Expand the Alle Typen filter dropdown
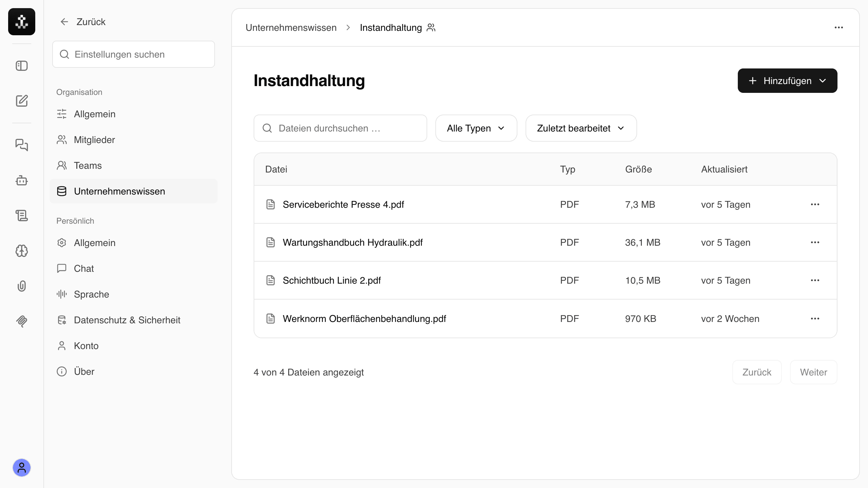This screenshot has height=488, width=868. 476,128
